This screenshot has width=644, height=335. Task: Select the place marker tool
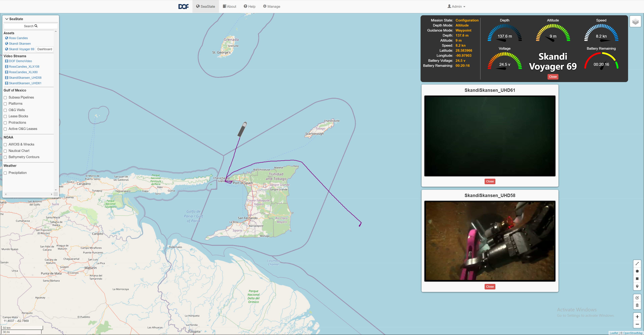637,286
